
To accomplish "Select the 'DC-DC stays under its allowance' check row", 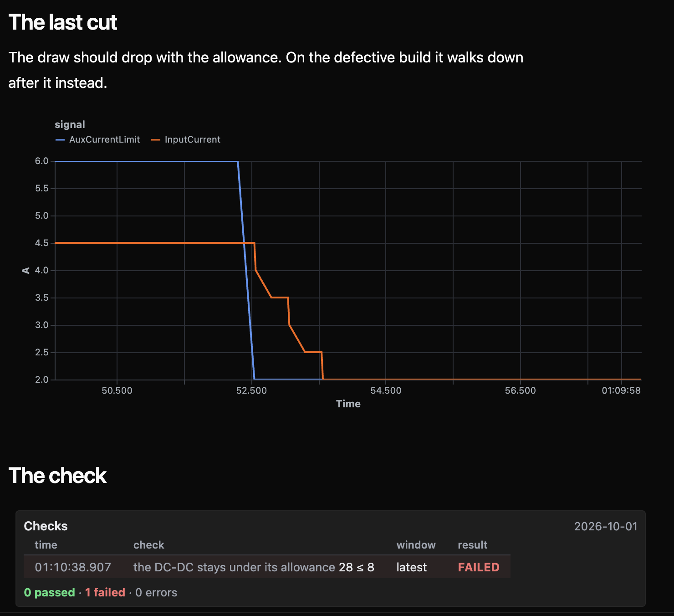I will point(267,567).
